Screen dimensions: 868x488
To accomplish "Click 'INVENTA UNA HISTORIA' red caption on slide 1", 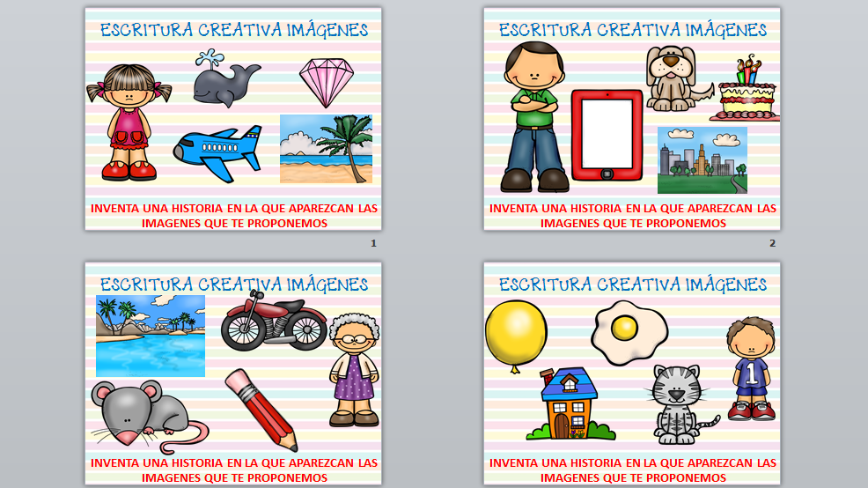I will [x=233, y=216].
